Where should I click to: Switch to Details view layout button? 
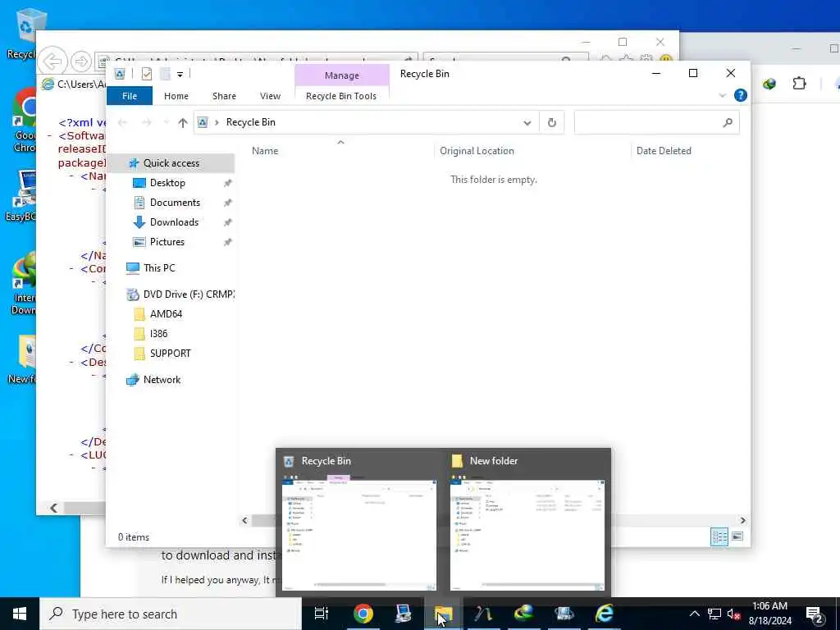click(x=719, y=536)
